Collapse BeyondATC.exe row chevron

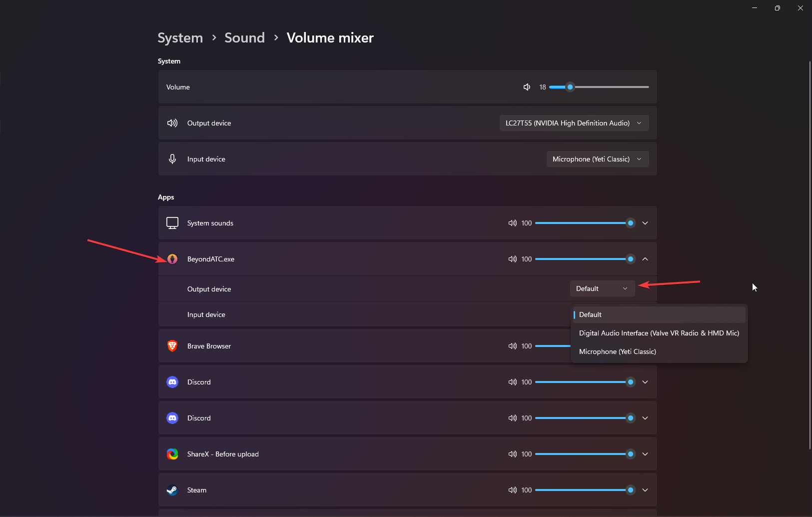click(645, 259)
